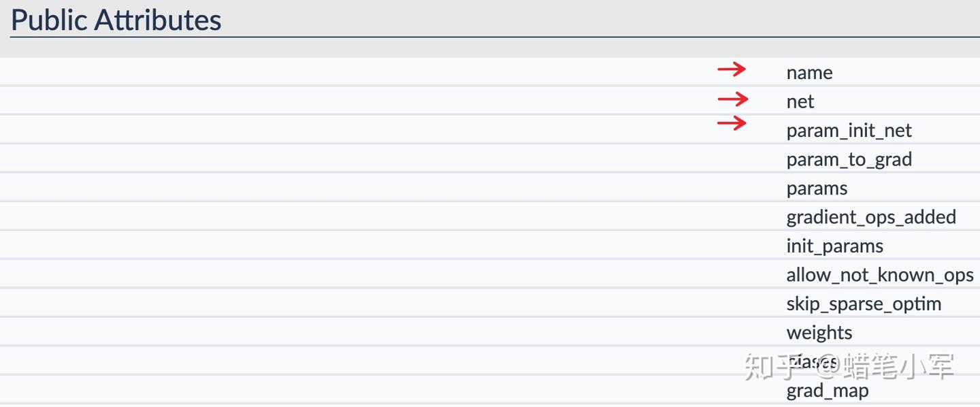The width and height of the screenshot is (980, 407).
Task: Open the params attribute link
Action: tap(817, 189)
